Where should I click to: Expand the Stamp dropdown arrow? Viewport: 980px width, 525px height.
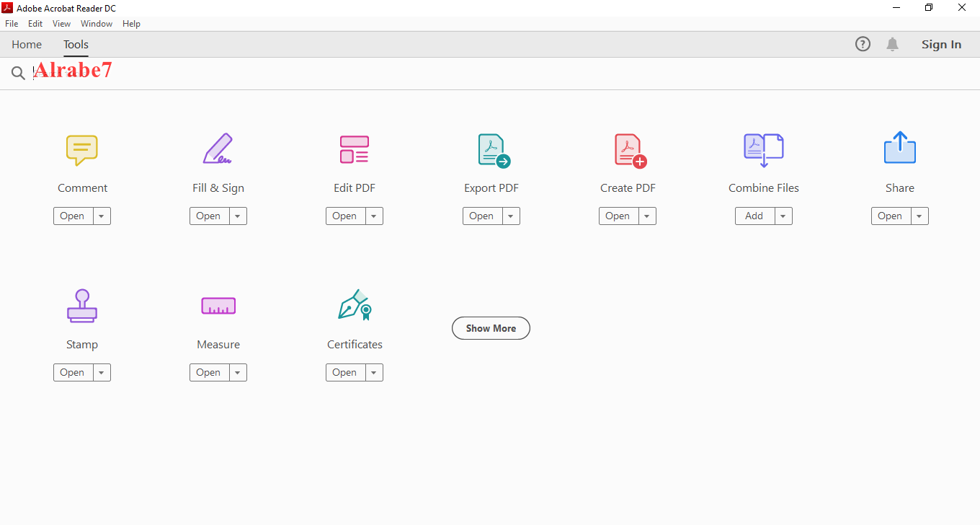point(102,372)
